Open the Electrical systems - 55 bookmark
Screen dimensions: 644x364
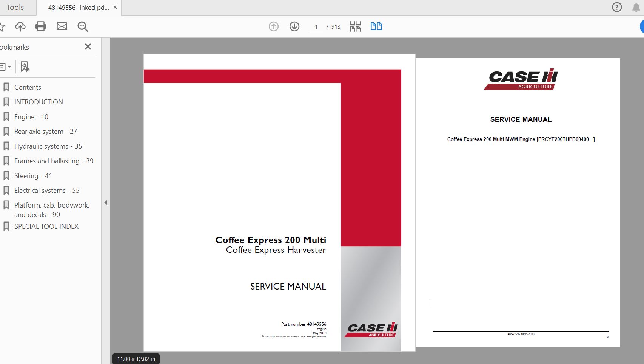[47, 191]
